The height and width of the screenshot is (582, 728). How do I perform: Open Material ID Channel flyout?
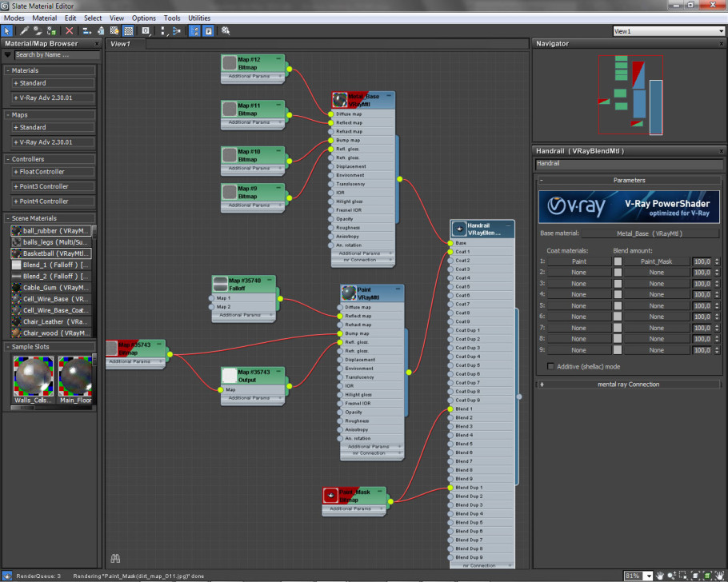(146, 30)
